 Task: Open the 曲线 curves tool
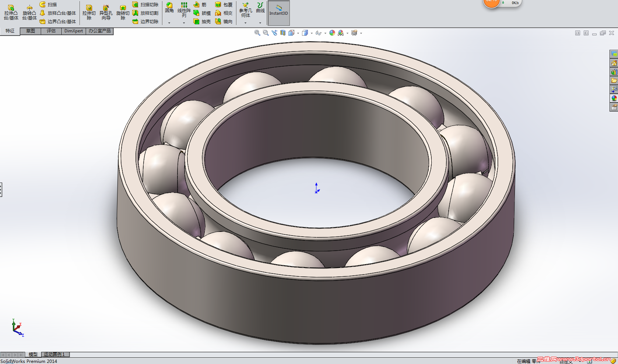pos(260,7)
